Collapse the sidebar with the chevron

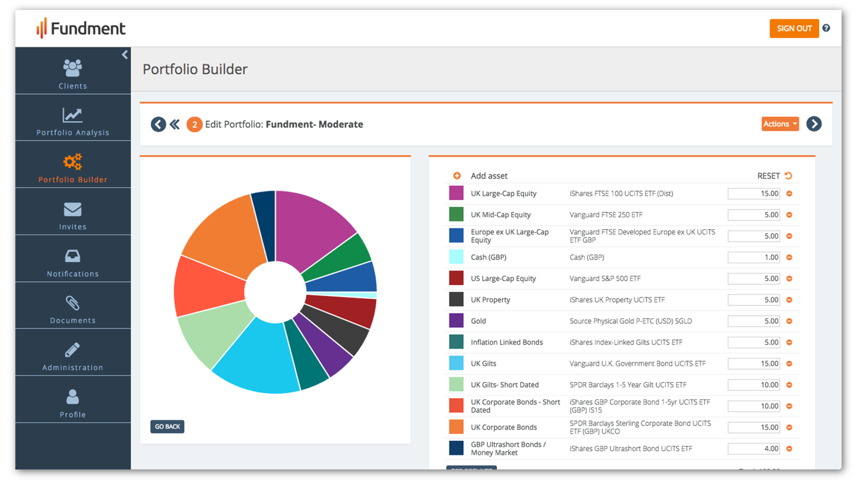coord(125,55)
